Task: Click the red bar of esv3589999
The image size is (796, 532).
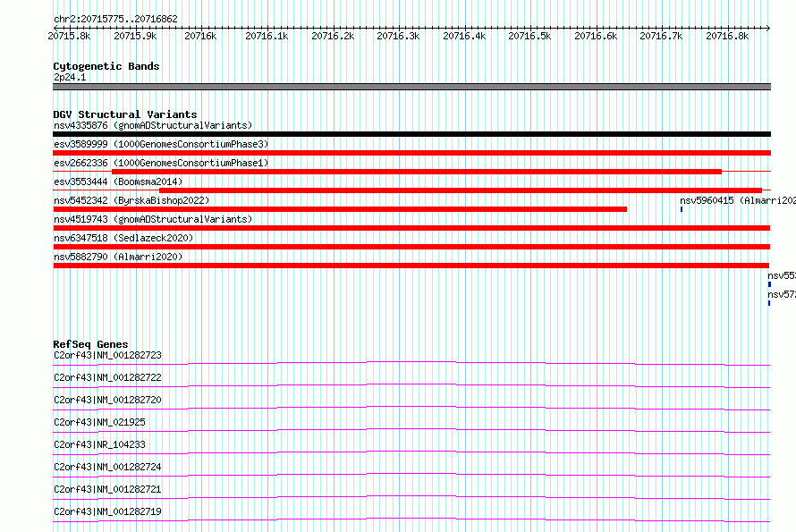Action: (x=411, y=153)
